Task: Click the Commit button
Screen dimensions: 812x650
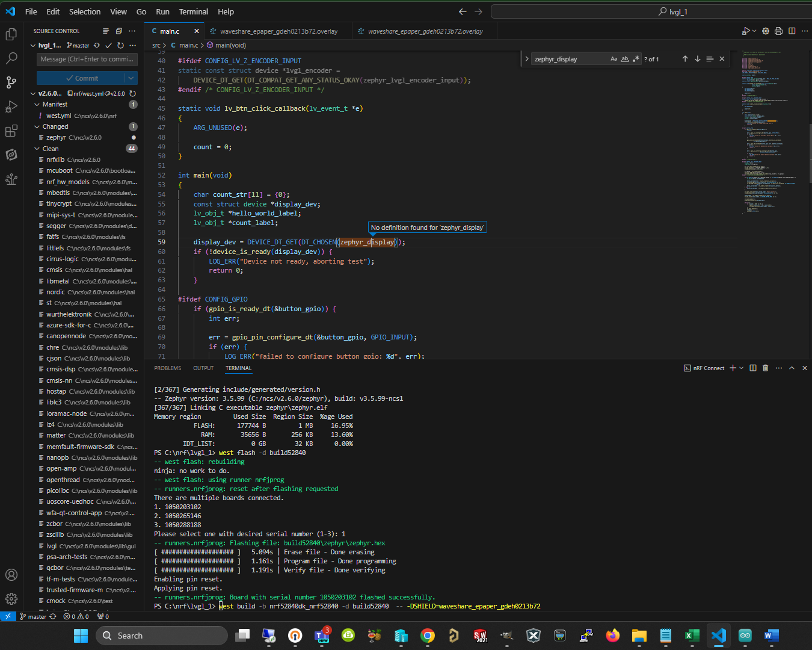Action: (81, 78)
